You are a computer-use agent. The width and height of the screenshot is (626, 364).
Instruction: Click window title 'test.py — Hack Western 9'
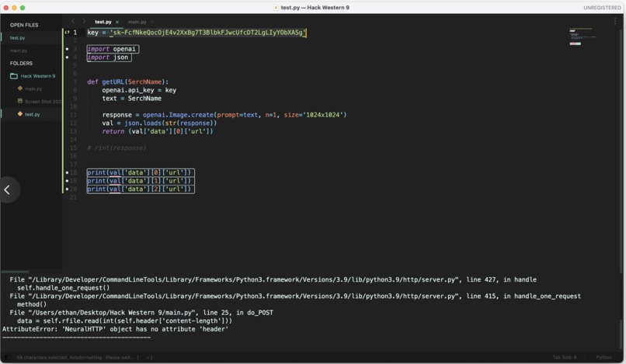[315, 8]
